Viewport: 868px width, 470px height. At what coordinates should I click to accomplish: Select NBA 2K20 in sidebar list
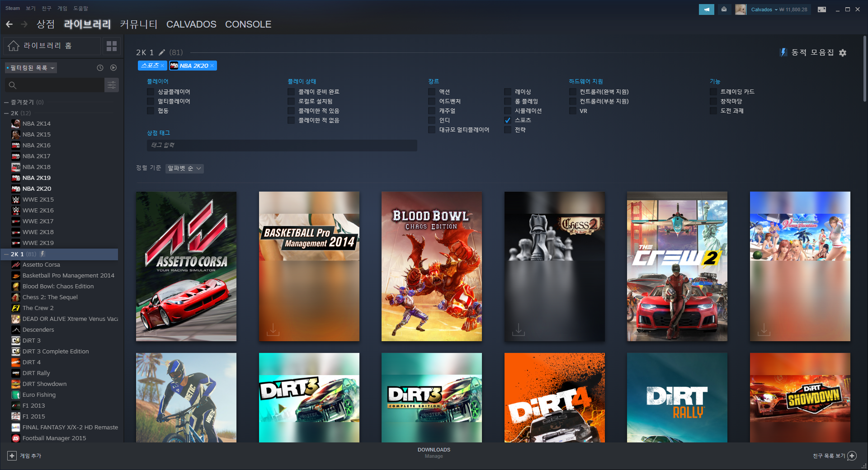(x=37, y=189)
